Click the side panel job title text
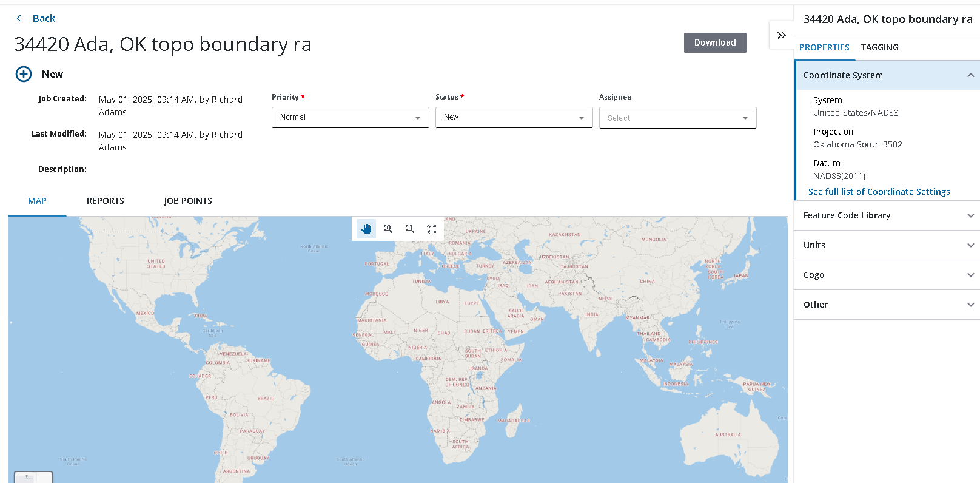980x483 pixels. 888,19
